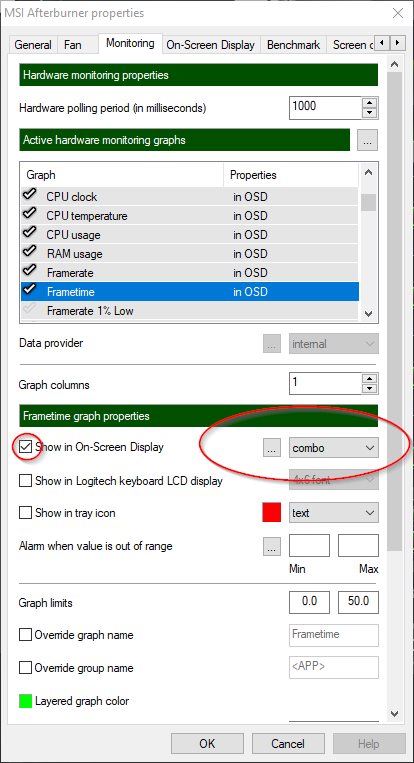
Task: Check Show in tray icon
Action: point(25,513)
